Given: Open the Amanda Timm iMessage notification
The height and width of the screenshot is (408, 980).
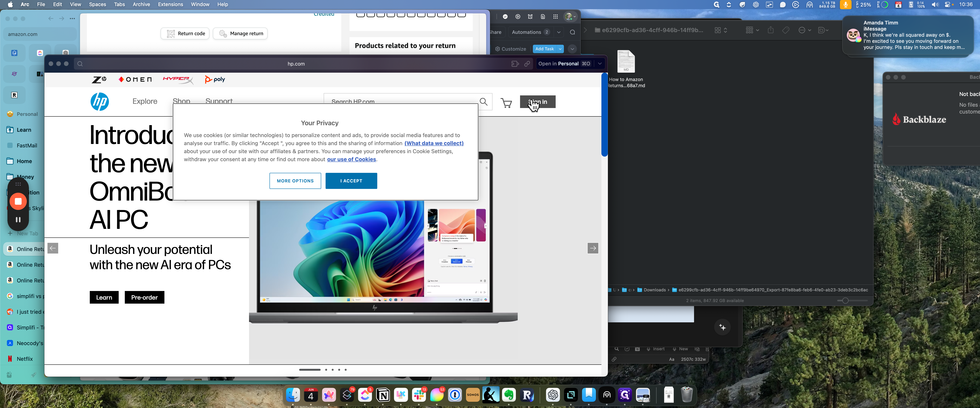Looking at the screenshot, I should [908, 35].
